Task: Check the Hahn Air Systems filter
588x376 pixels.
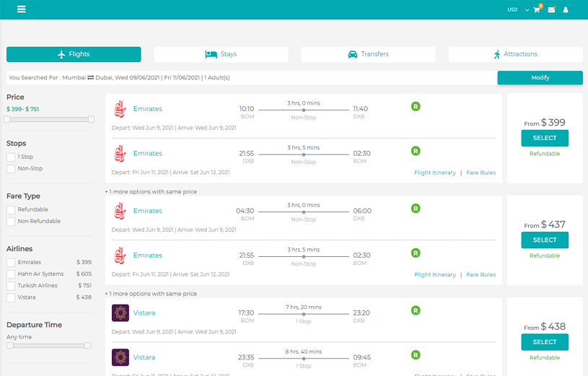Action: pos(11,274)
